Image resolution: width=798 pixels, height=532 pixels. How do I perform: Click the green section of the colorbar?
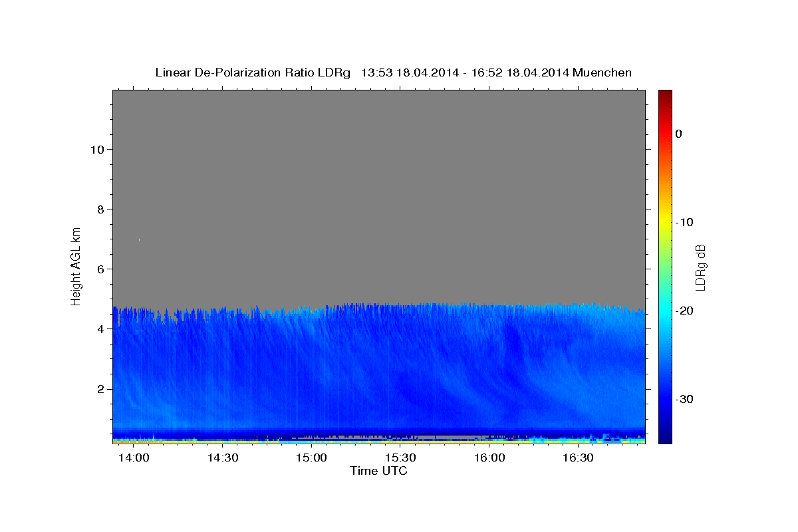click(x=665, y=266)
